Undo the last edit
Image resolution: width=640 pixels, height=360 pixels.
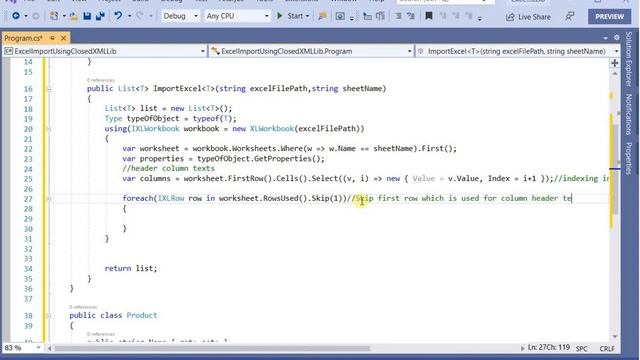pos(118,16)
